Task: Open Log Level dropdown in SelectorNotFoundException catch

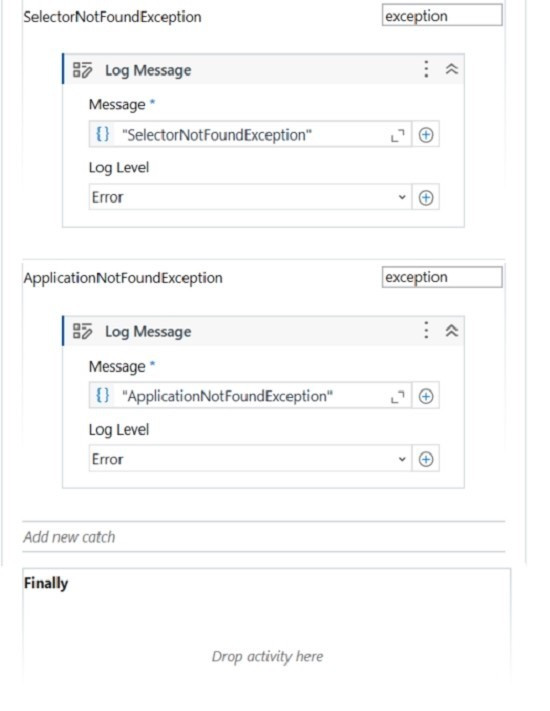Action: pyautogui.click(x=250, y=197)
